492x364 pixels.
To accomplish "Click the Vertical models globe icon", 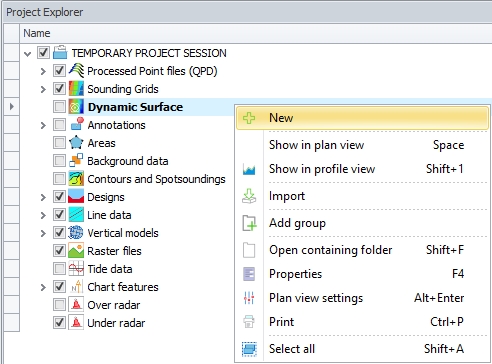I will click(x=76, y=233).
